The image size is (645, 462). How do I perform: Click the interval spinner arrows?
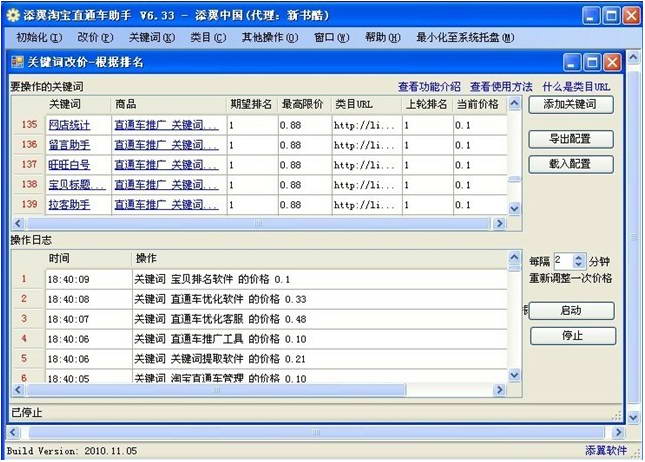(579, 261)
